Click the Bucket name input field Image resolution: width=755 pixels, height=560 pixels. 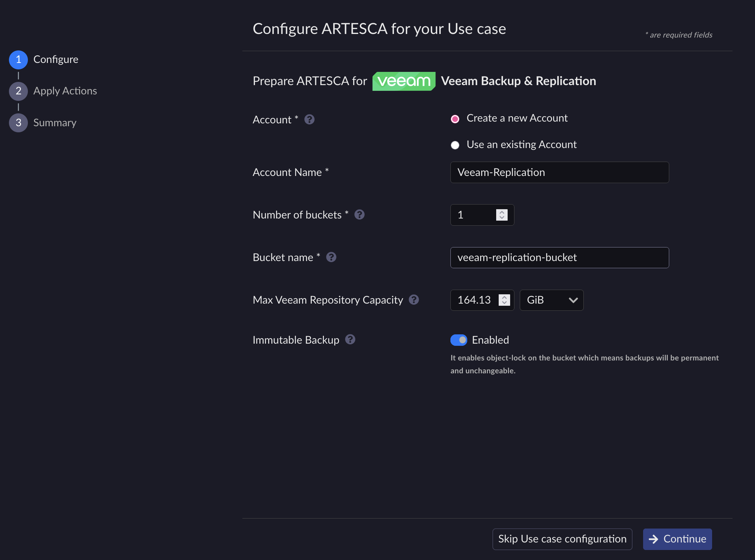pyautogui.click(x=559, y=257)
